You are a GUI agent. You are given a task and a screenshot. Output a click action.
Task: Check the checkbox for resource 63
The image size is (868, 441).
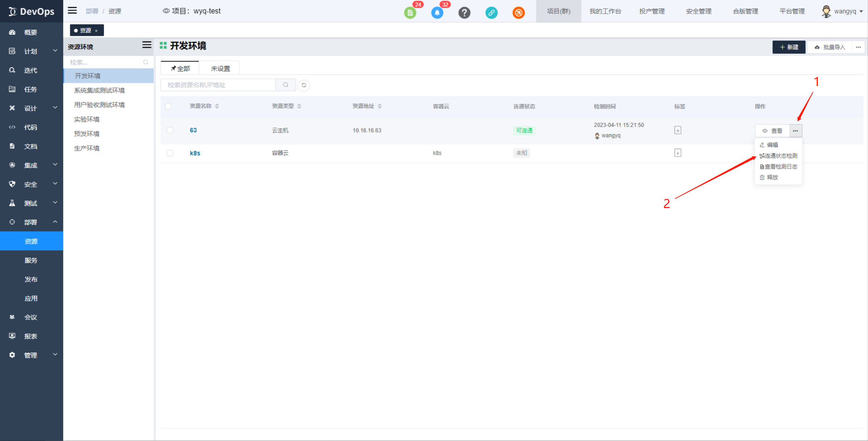click(x=170, y=130)
